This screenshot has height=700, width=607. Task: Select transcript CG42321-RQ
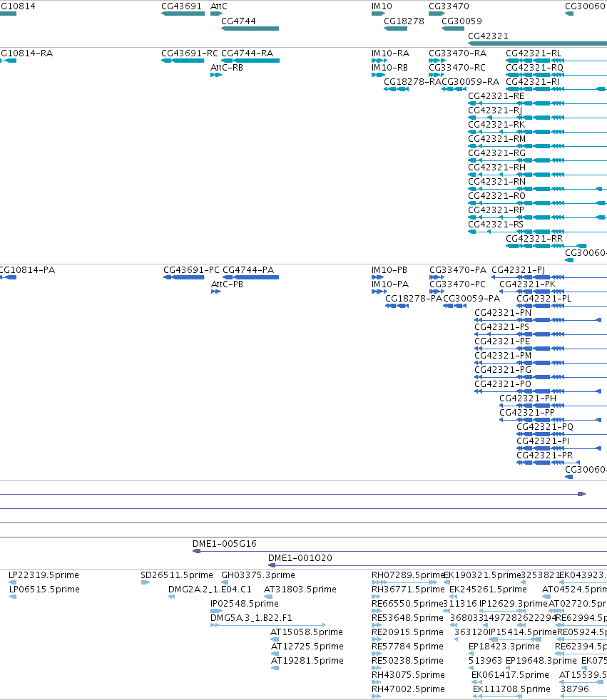click(x=534, y=68)
